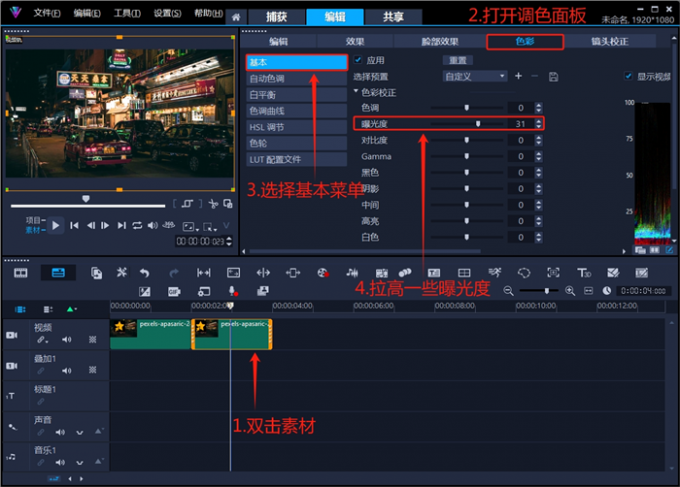Open the 效果 options tab
680x487 pixels.
pos(355,41)
